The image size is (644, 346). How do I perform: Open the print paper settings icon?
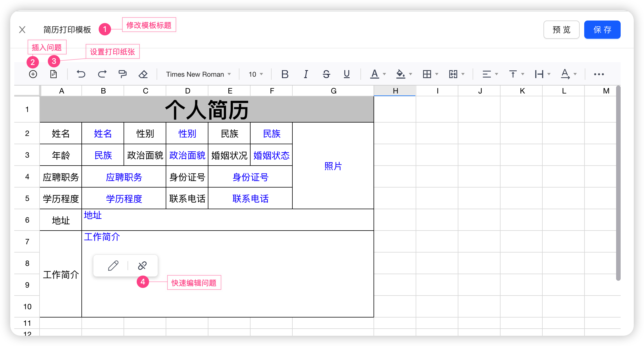pyautogui.click(x=54, y=74)
